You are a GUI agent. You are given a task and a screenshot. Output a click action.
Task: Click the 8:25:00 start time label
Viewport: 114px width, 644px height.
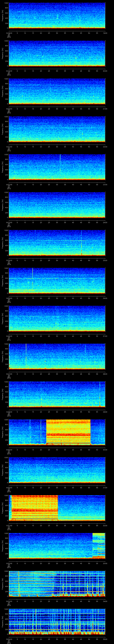[9, 298]
